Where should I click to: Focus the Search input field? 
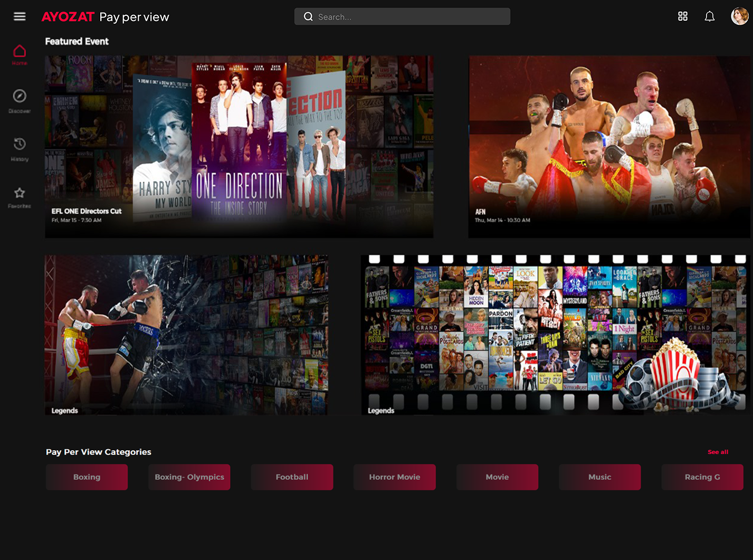coord(402,16)
